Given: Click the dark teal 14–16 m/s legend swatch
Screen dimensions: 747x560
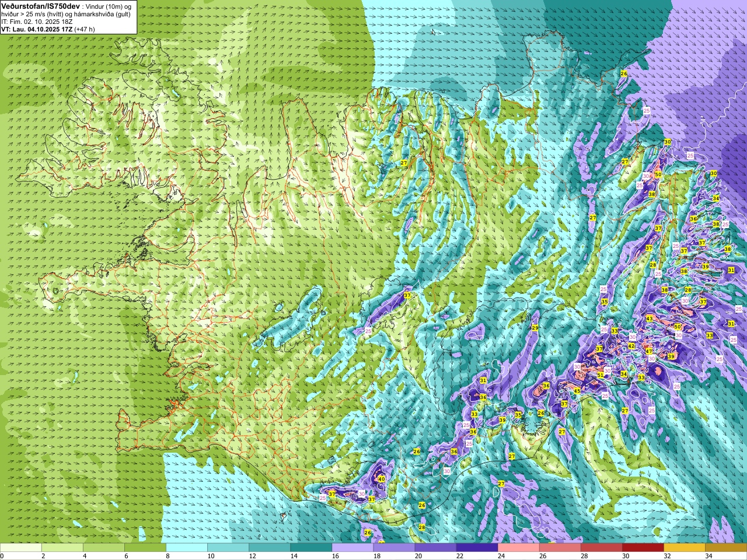Looking at the screenshot, I should (x=311, y=548).
